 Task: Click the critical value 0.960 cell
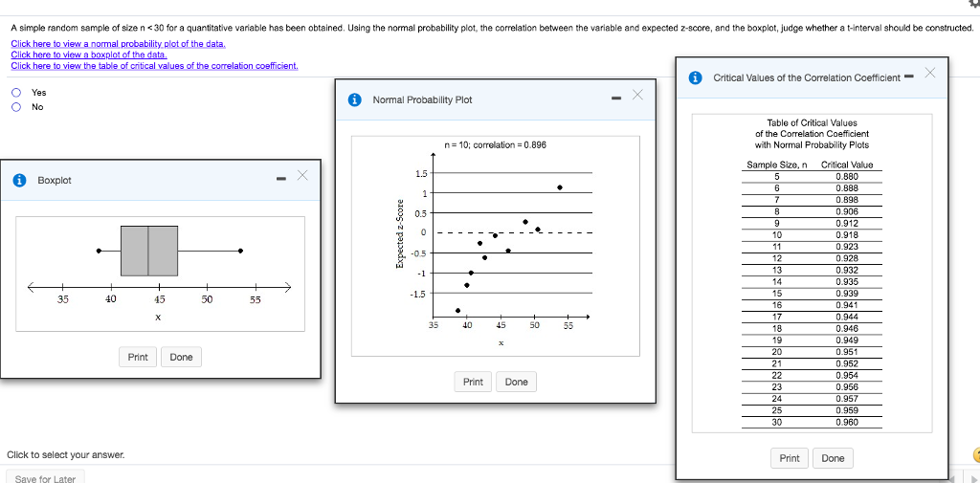click(847, 423)
